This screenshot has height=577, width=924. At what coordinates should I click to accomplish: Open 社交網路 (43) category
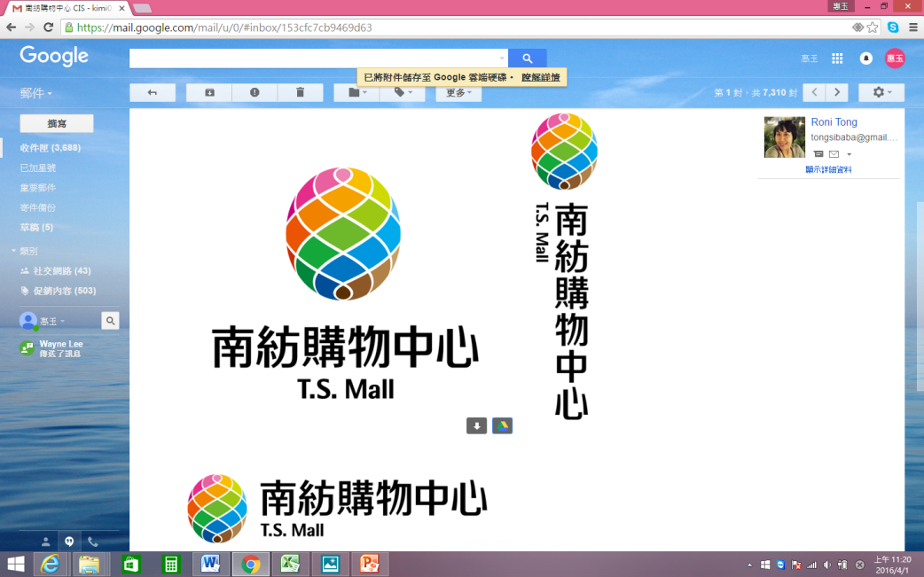[62, 271]
